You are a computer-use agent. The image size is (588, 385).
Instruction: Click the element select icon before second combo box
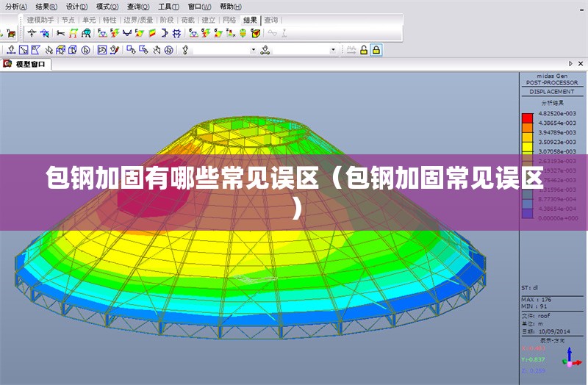(265, 50)
